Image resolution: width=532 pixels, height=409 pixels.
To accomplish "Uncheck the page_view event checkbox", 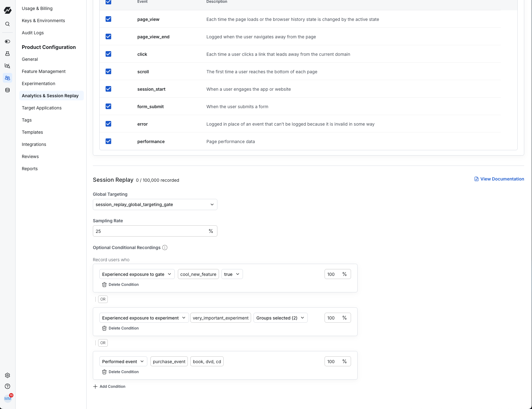I will click(x=108, y=19).
